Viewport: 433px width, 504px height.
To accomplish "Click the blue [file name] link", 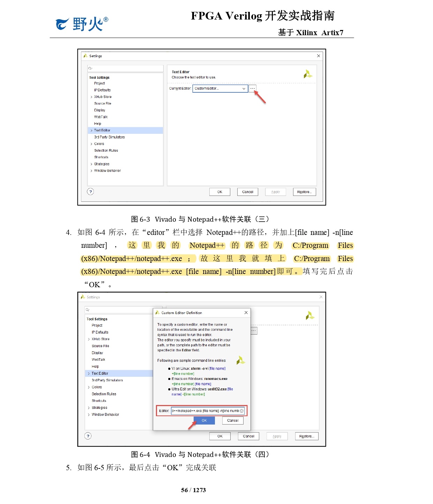I will pos(217,368).
